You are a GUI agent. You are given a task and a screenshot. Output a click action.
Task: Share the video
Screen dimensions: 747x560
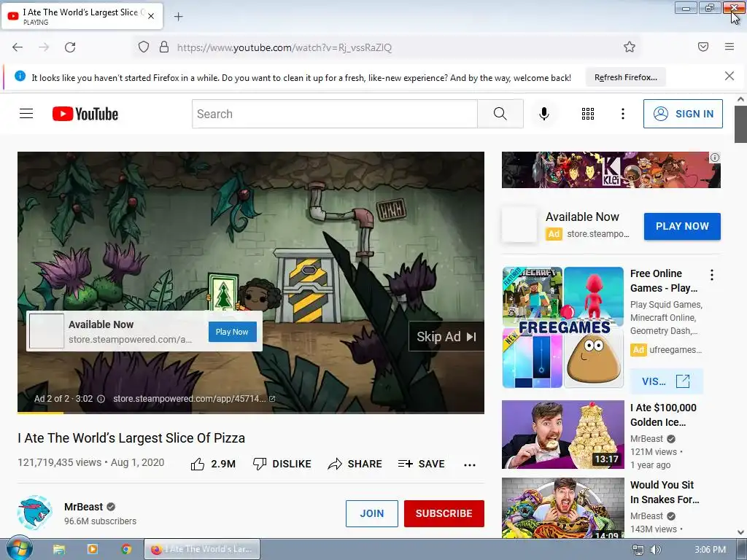355,464
